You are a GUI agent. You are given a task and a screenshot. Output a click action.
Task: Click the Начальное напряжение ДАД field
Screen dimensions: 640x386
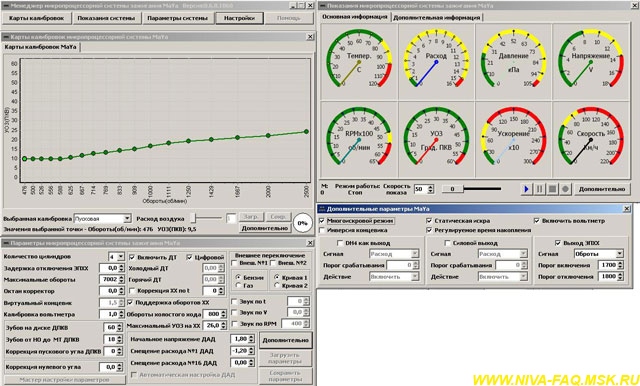(242, 339)
